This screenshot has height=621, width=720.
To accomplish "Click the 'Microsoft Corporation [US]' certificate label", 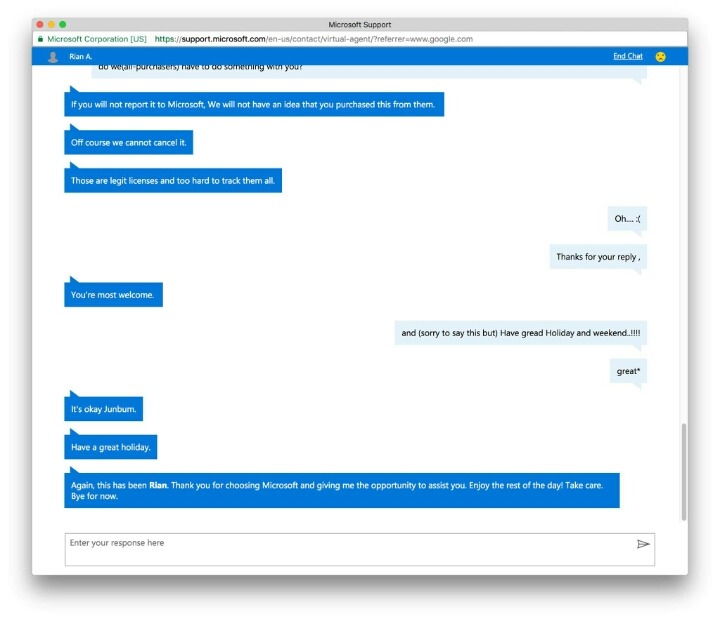I will click(97, 39).
